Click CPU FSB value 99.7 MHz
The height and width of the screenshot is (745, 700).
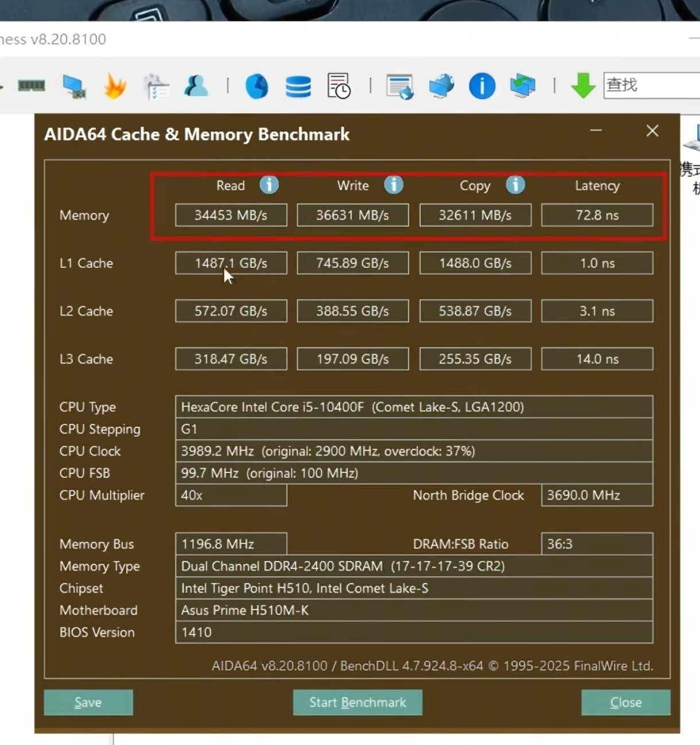tap(414, 473)
